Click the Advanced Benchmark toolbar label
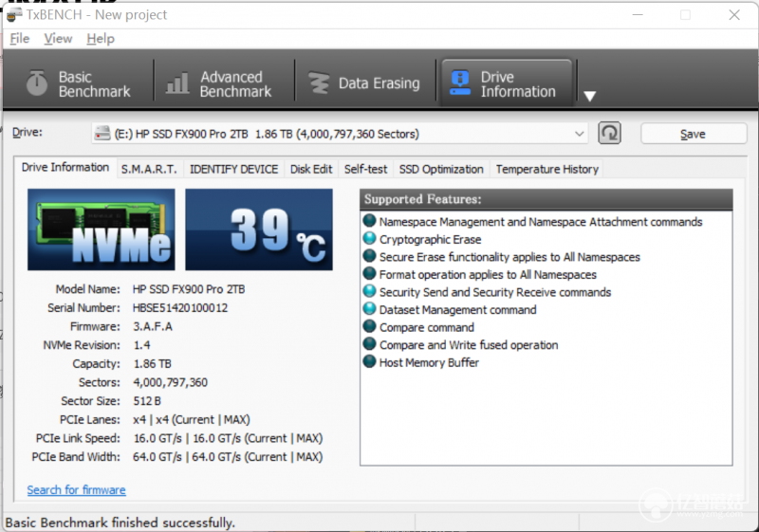Screen dimensions: 759x532 pyautogui.click(x=235, y=84)
